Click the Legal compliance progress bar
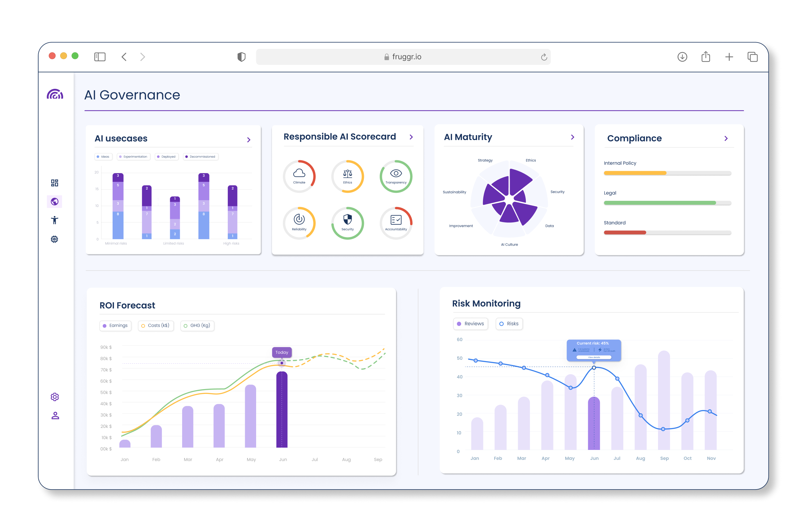The height and width of the screenshot is (532, 807). [667, 203]
